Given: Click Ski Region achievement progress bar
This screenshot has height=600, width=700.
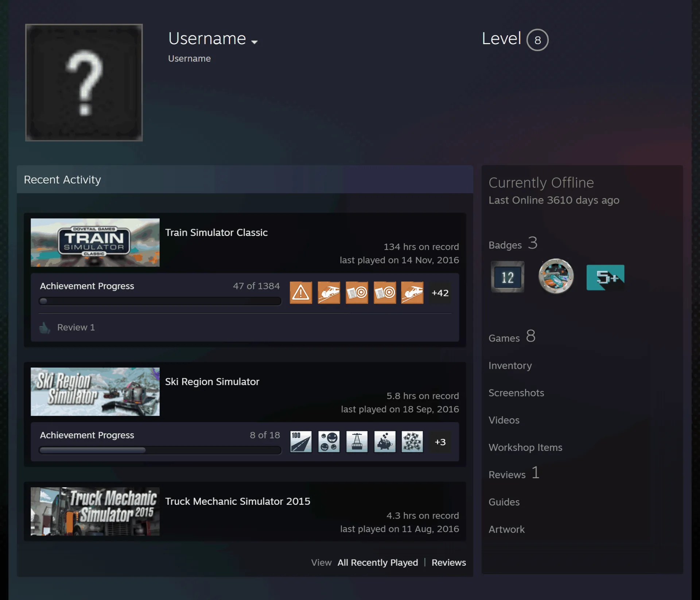Looking at the screenshot, I should click(160, 450).
